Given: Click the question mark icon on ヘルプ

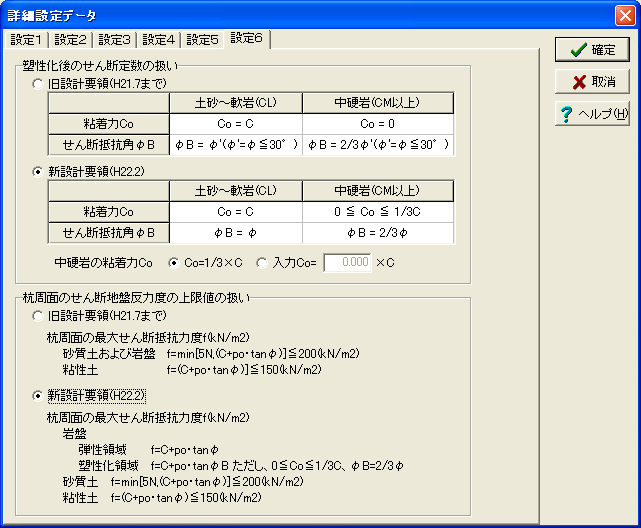Looking at the screenshot, I should click(566, 114).
